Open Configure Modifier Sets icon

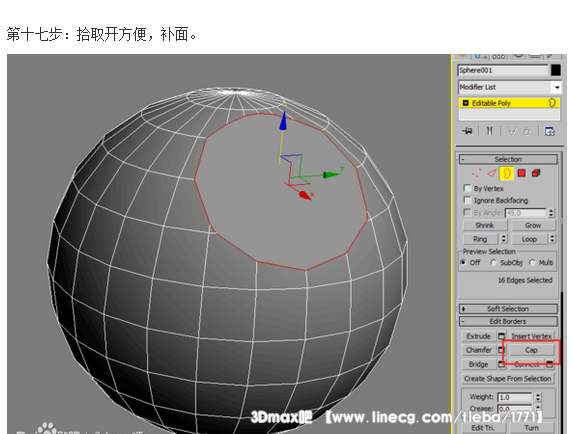(x=549, y=131)
